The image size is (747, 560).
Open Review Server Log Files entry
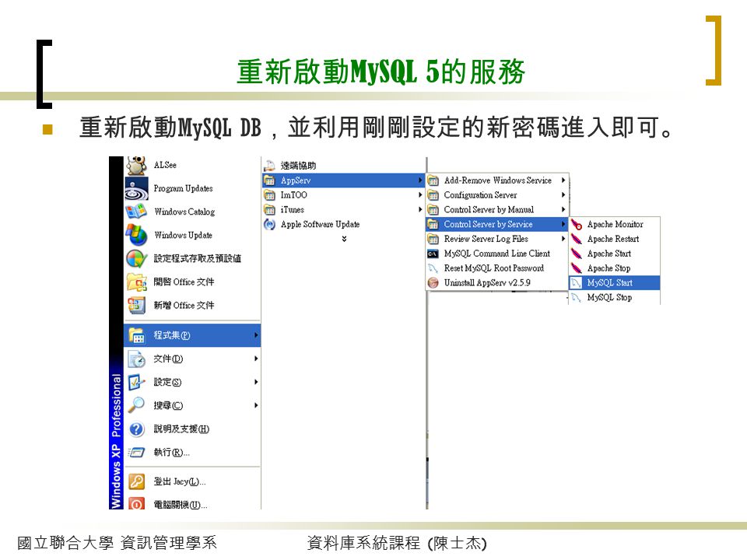tap(497, 239)
